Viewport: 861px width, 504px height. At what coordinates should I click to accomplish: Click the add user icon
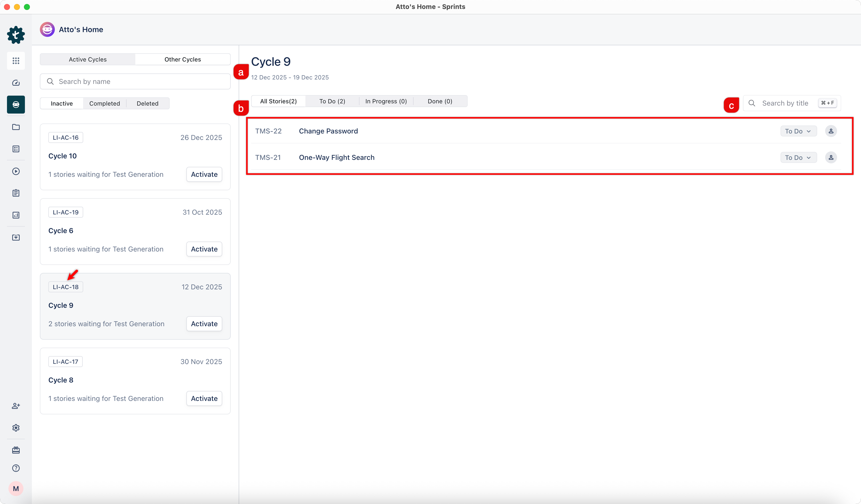click(x=16, y=406)
